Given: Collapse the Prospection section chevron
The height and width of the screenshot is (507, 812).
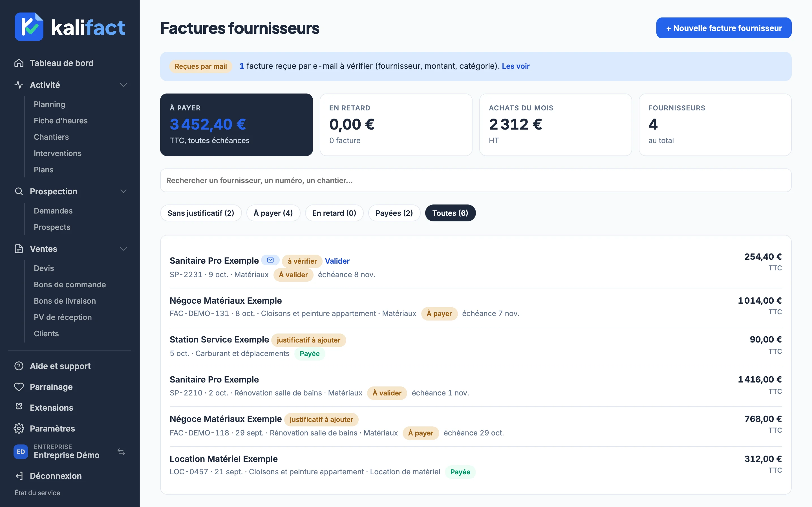Looking at the screenshot, I should click(123, 191).
